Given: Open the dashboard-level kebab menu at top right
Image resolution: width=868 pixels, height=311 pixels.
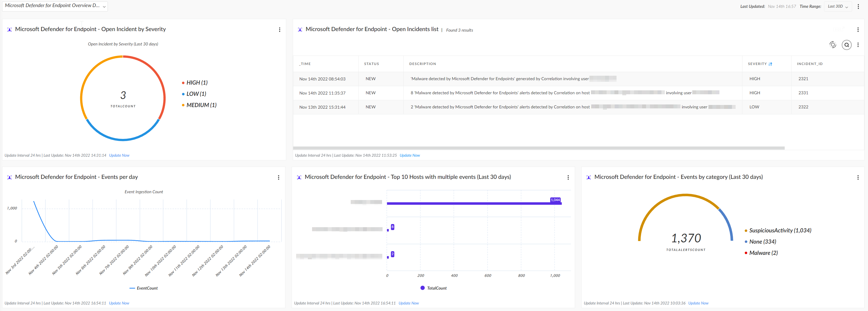Looking at the screenshot, I should coord(858,7).
